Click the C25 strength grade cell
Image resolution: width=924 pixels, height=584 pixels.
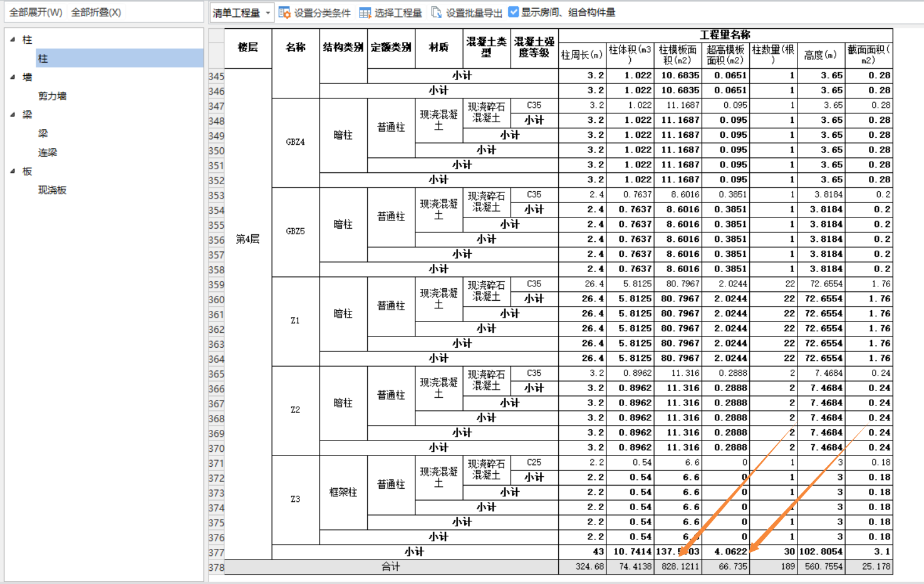tap(534, 462)
